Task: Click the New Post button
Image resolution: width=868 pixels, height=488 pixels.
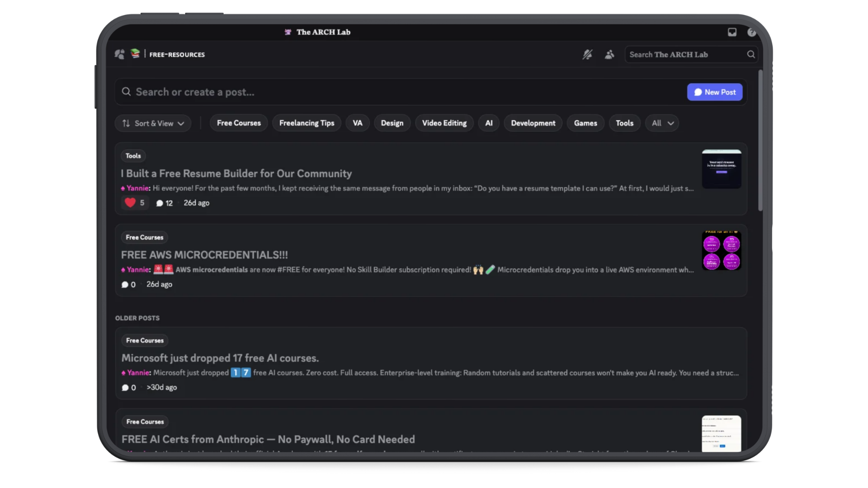Action: [x=715, y=92]
